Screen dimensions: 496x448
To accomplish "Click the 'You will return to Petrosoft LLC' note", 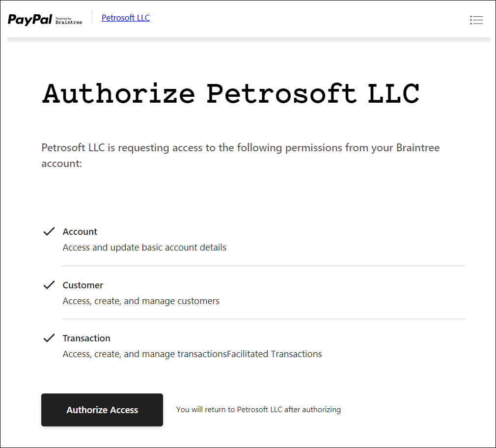I will tap(258, 409).
